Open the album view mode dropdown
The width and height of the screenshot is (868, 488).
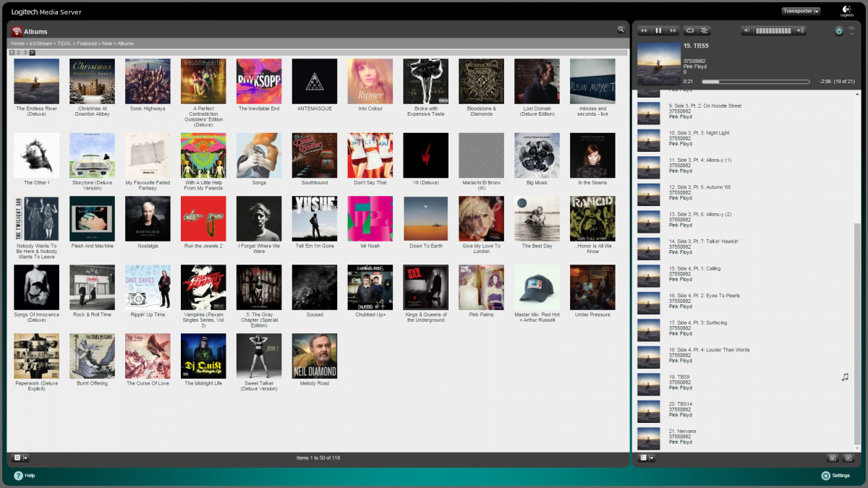tap(20, 458)
